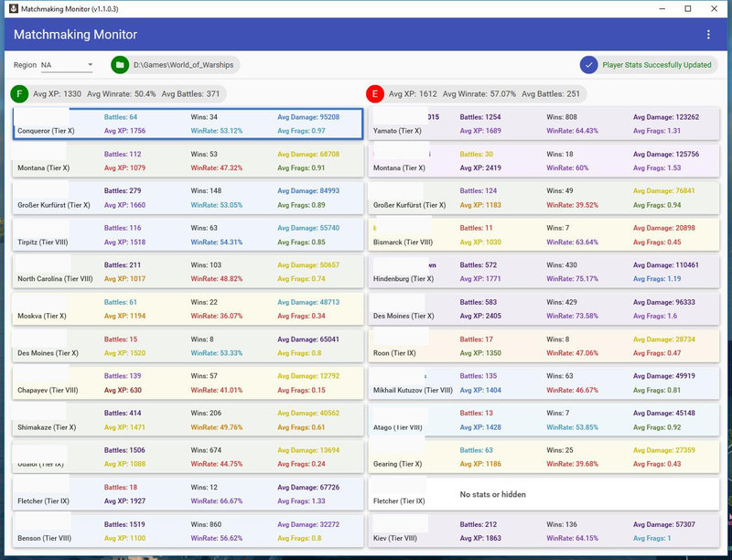Image resolution: width=732 pixels, height=560 pixels.
Task: Click the red E team badge
Action: (x=374, y=94)
